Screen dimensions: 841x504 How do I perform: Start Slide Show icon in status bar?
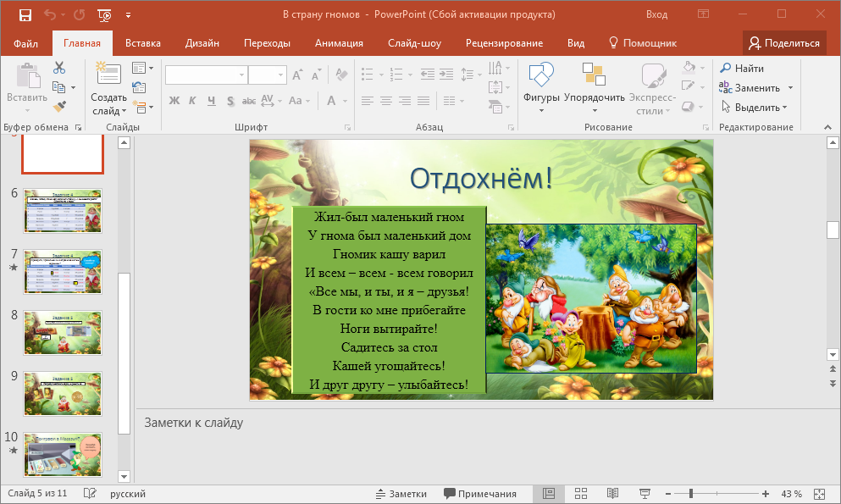[x=645, y=493]
